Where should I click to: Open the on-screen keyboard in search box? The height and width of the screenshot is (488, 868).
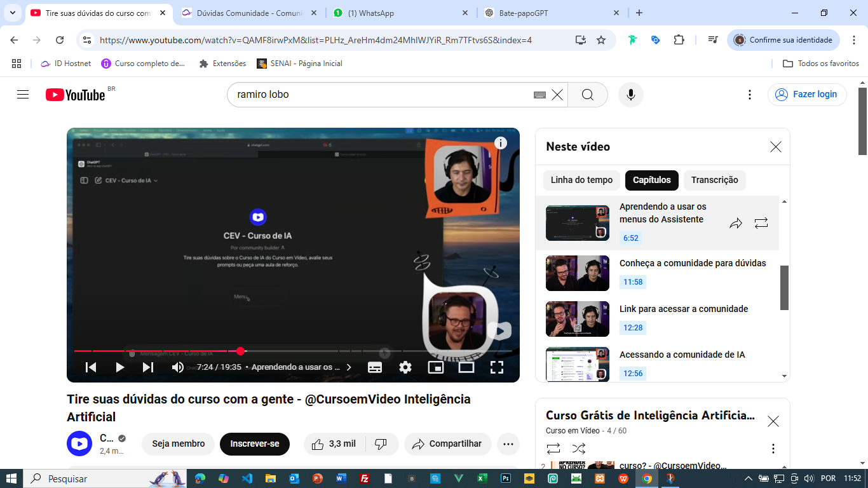[539, 95]
